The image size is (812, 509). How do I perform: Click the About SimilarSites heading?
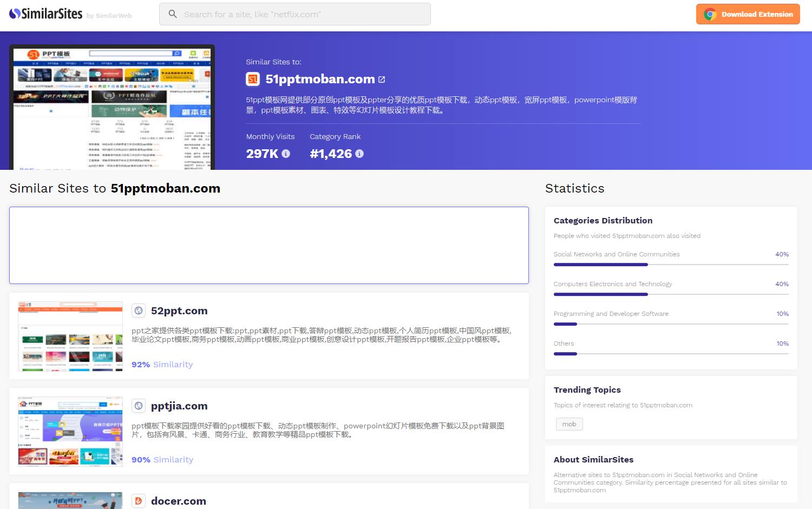click(x=593, y=460)
